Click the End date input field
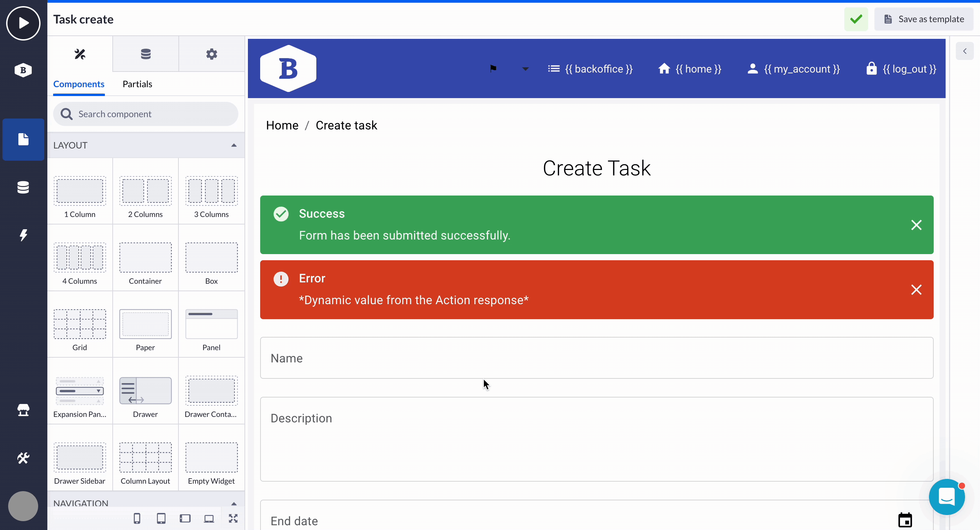 click(597, 515)
